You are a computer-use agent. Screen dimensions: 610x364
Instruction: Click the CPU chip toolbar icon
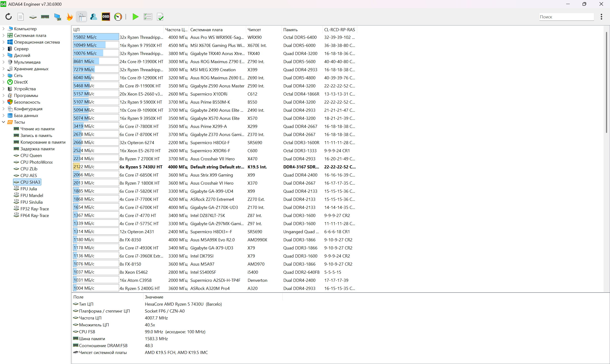33,17
